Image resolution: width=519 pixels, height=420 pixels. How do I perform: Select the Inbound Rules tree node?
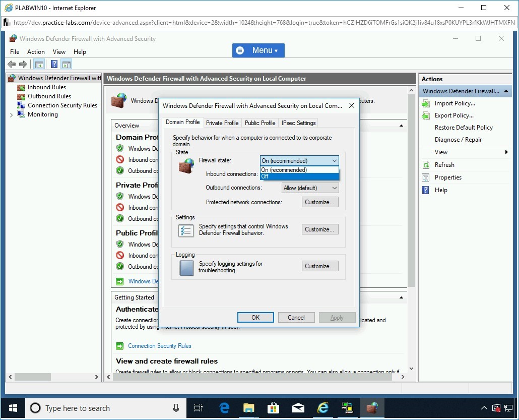pos(46,87)
